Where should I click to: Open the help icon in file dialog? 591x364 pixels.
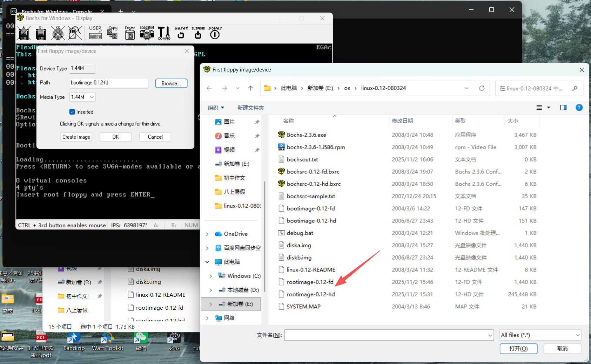pos(579,108)
